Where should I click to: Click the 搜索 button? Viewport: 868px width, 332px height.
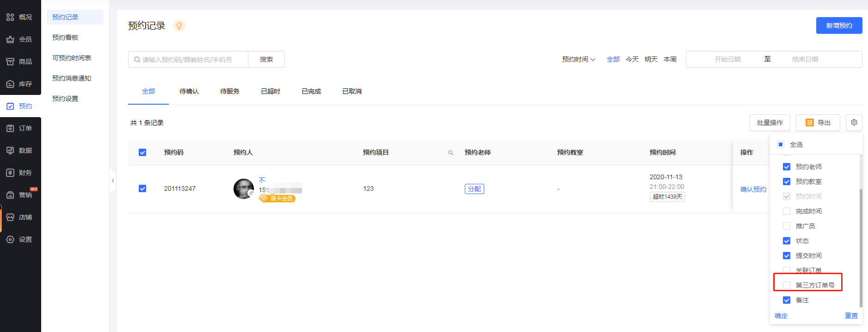pos(266,59)
